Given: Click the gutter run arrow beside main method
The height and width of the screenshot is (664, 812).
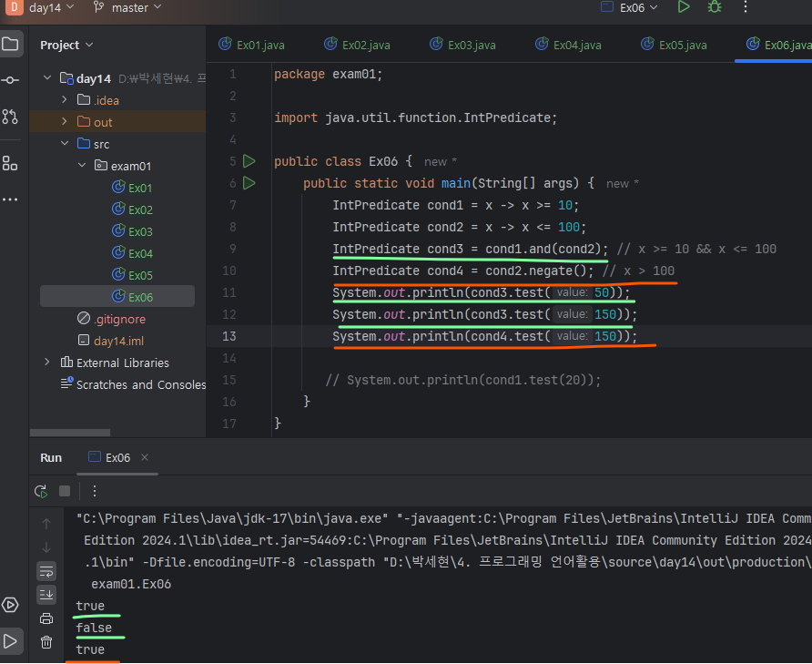Looking at the screenshot, I should 249,183.
